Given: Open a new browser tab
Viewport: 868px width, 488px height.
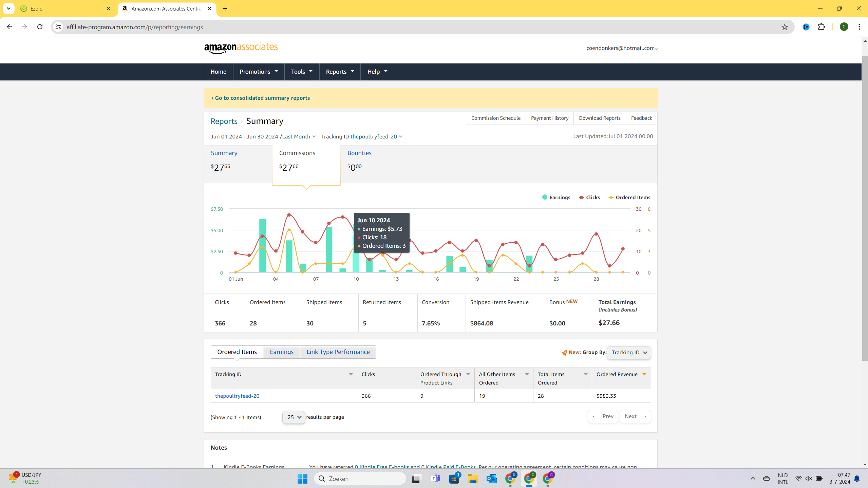Looking at the screenshot, I should pyautogui.click(x=225, y=8).
